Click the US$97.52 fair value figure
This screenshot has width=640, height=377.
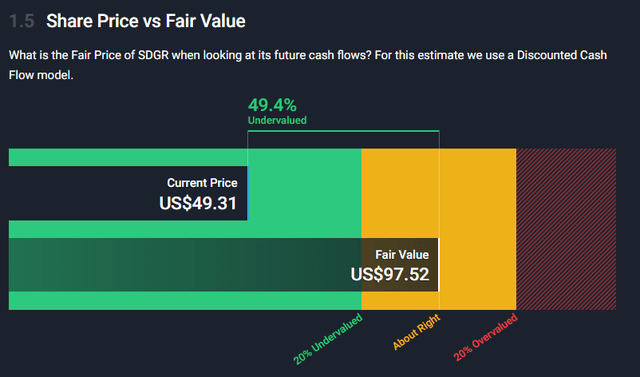390,274
